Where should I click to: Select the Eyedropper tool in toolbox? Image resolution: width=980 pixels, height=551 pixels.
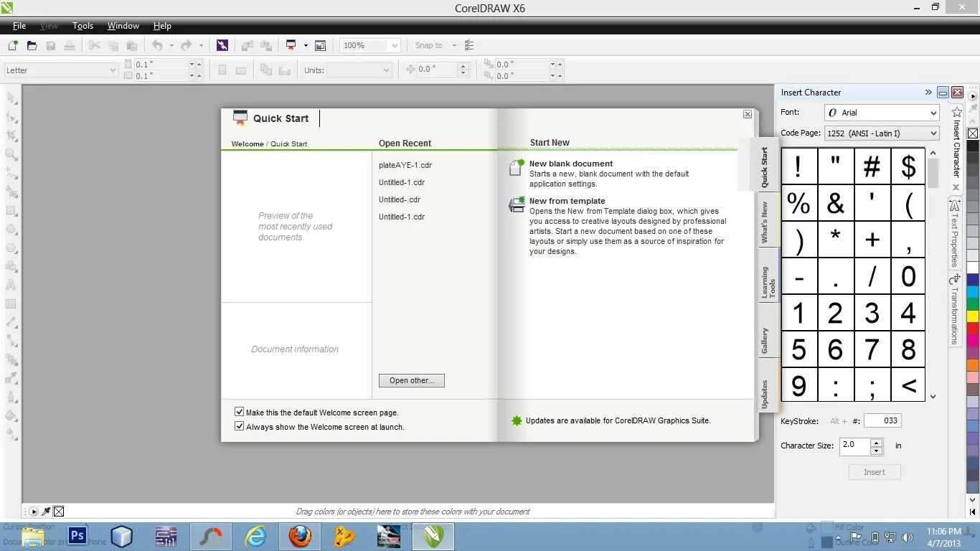[x=11, y=378]
